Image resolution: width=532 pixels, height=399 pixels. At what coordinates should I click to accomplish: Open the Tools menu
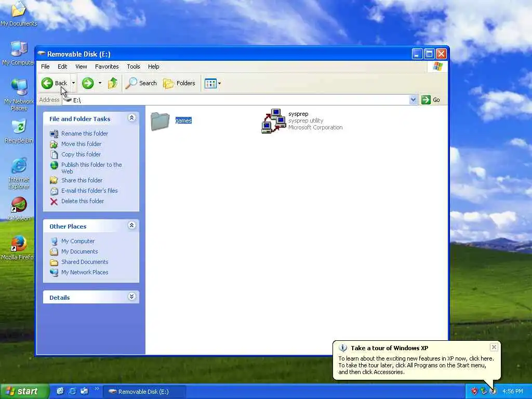point(134,66)
